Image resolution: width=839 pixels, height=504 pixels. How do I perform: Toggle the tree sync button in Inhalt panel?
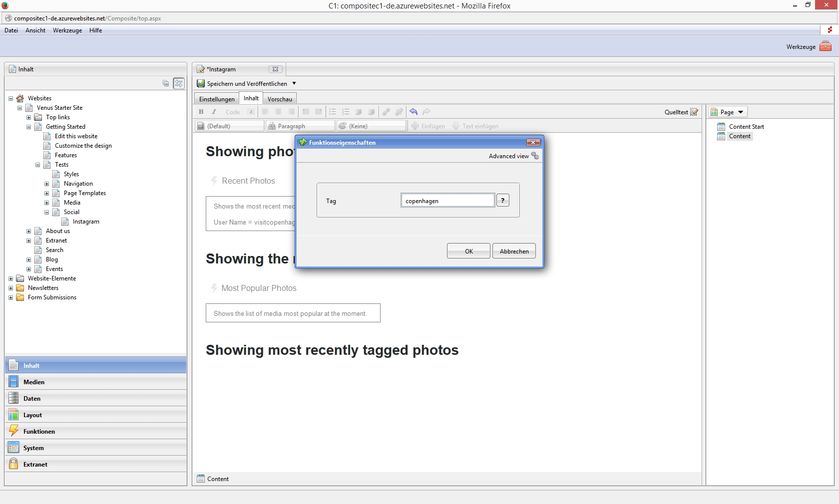tap(179, 83)
